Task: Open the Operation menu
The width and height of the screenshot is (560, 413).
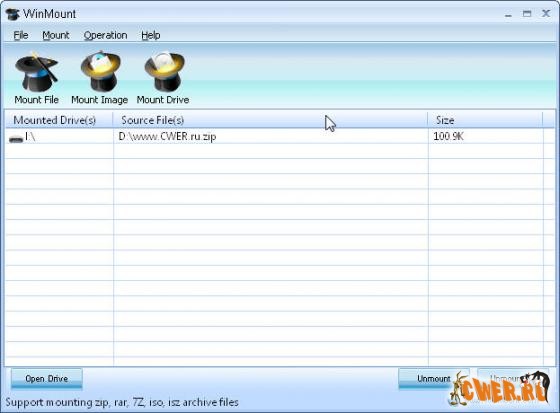Action: click(x=105, y=35)
